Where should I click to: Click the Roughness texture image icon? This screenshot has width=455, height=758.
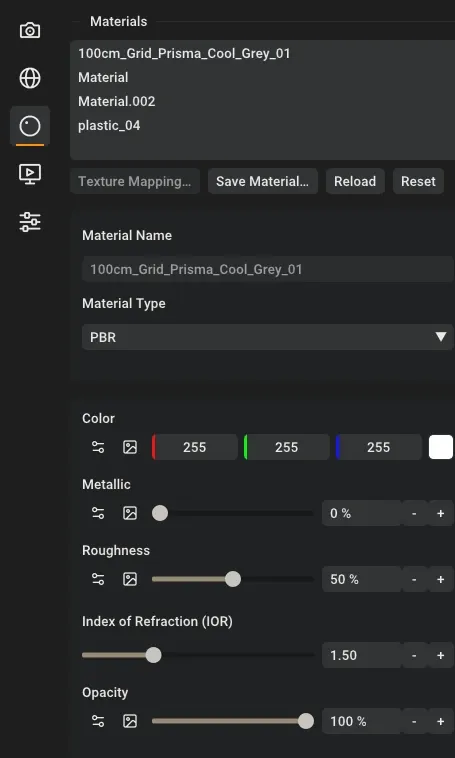[x=130, y=579]
